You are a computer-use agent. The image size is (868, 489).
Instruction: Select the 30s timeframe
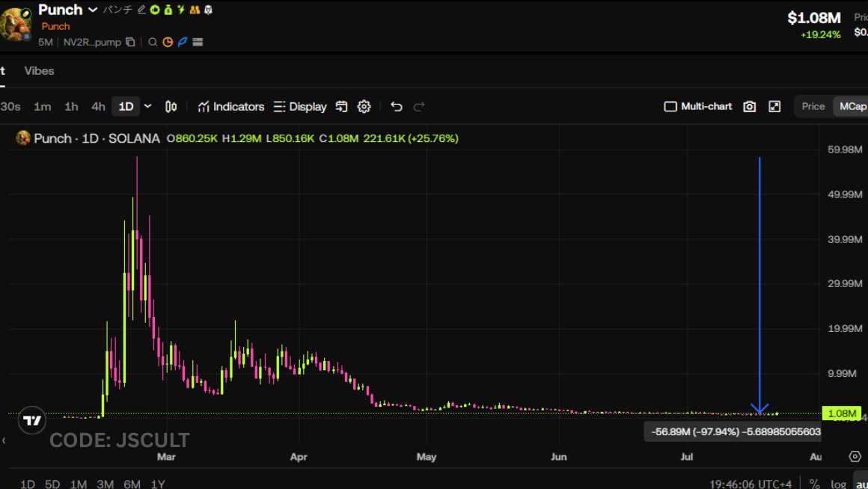pyautogui.click(x=10, y=106)
